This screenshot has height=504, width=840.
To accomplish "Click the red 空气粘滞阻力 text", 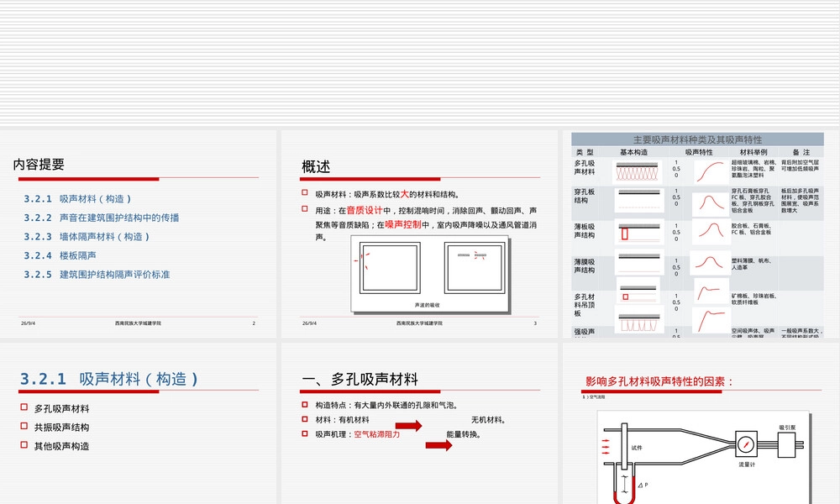I will pos(376,433).
